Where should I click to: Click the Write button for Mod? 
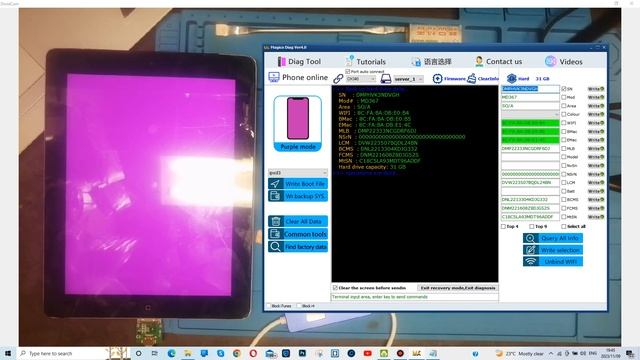click(x=596, y=97)
